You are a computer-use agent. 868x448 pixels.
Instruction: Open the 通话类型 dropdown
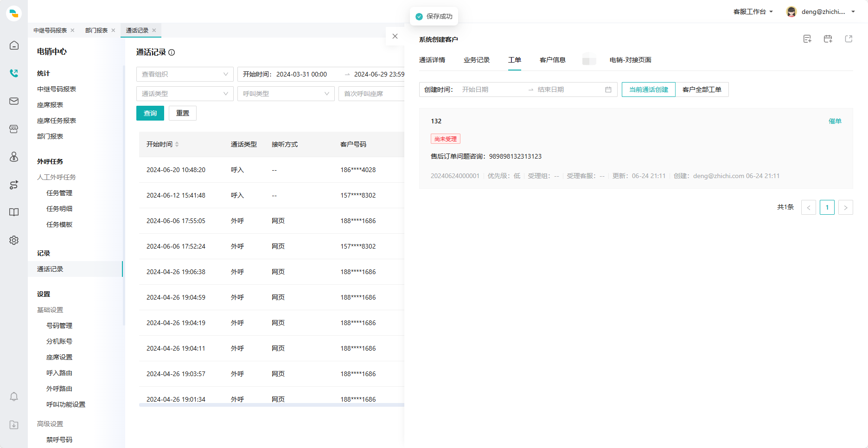pos(185,94)
